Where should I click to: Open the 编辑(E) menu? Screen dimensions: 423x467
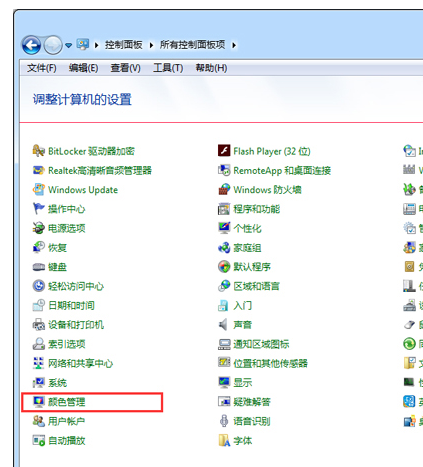(83, 68)
